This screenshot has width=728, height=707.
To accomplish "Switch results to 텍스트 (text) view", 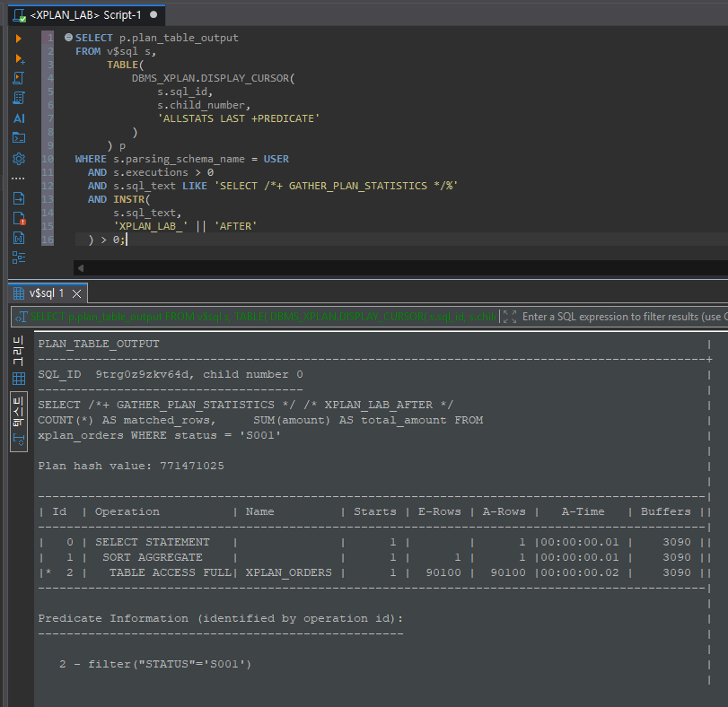I will (19, 421).
